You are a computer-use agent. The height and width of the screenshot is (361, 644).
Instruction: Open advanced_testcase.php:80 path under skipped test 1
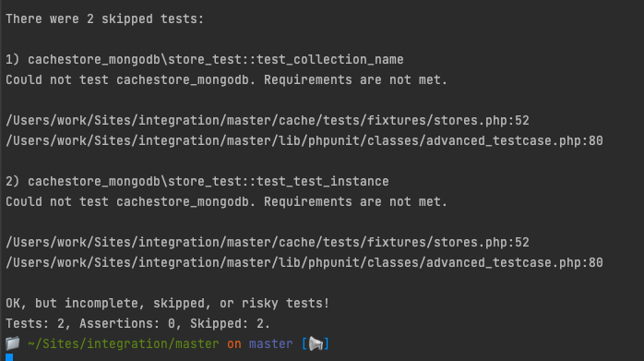coord(304,141)
